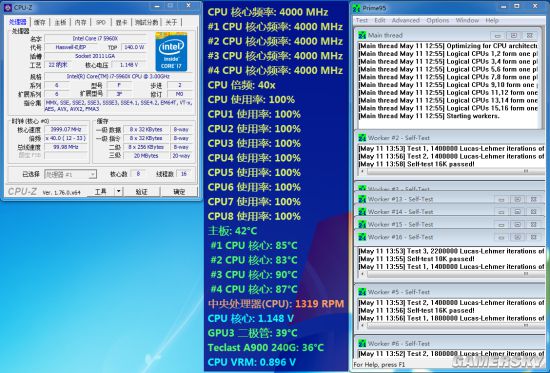Click the Worker #15 Self-Test window icon
This screenshot has width=550, height=373.
click(362, 224)
